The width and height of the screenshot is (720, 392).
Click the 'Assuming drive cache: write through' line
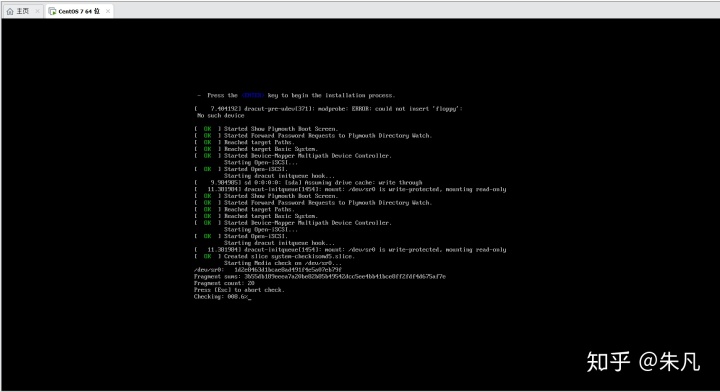(308, 183)
